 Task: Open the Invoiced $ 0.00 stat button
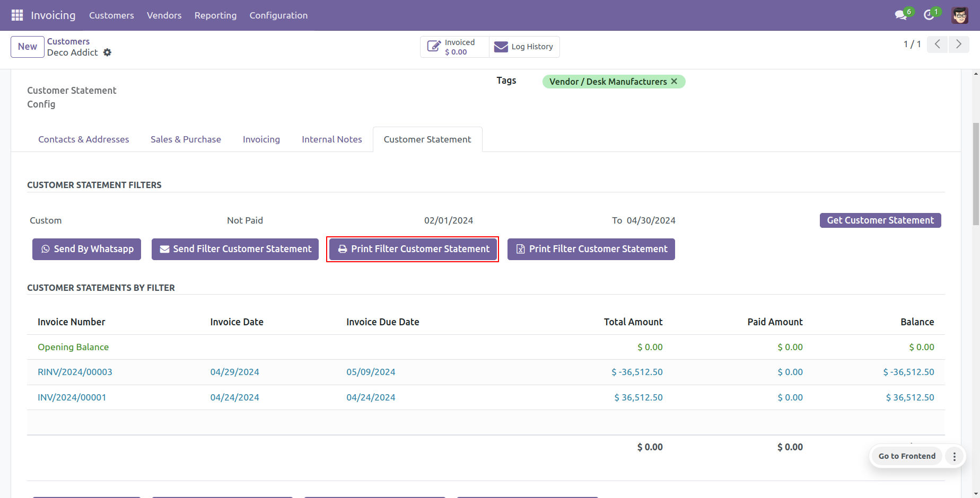click(x=454, y=47)
